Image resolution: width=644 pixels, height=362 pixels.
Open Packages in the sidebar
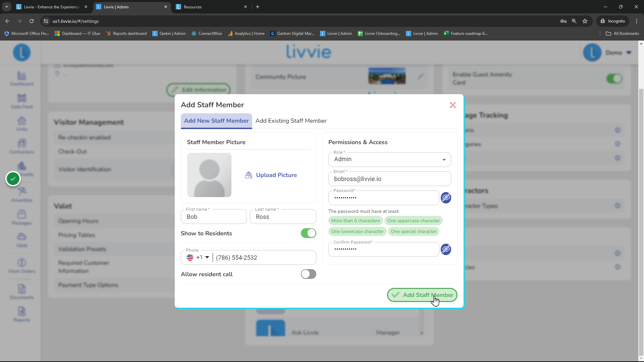[21, 218]
